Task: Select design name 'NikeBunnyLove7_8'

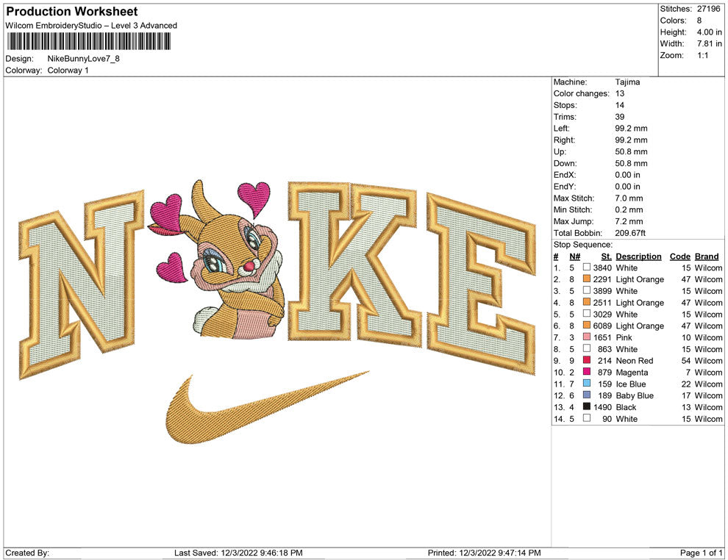Action: 84,59
